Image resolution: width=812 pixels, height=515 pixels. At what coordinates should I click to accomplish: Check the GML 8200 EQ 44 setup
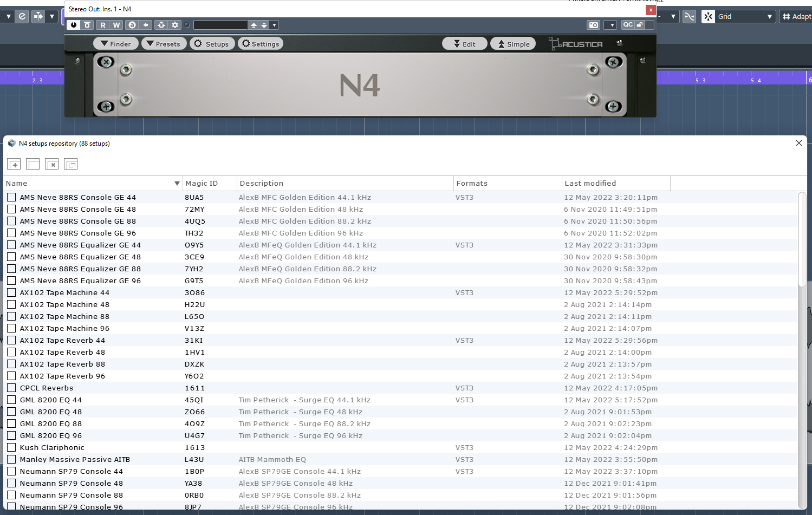click(x=11, y=400)
